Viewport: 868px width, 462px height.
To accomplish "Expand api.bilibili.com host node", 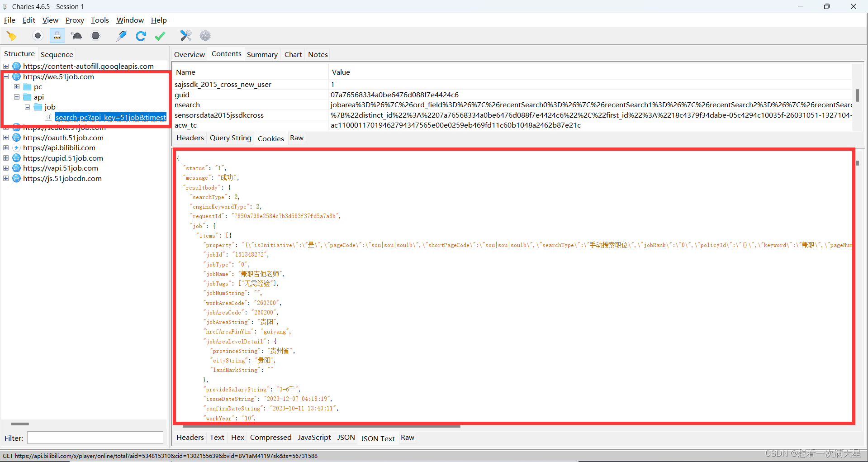I will (6, 148).
